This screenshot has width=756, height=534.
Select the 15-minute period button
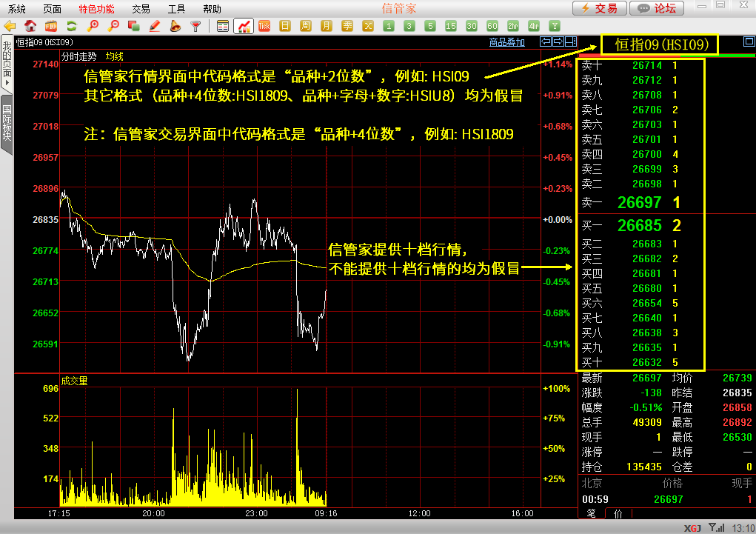(x=450, y=26)
